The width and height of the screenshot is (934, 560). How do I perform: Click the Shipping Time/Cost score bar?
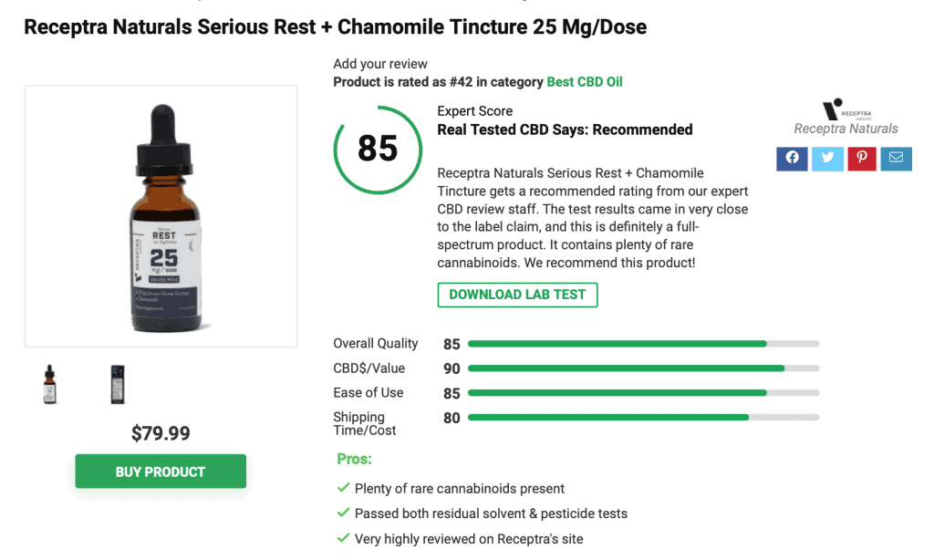[643, 417]
